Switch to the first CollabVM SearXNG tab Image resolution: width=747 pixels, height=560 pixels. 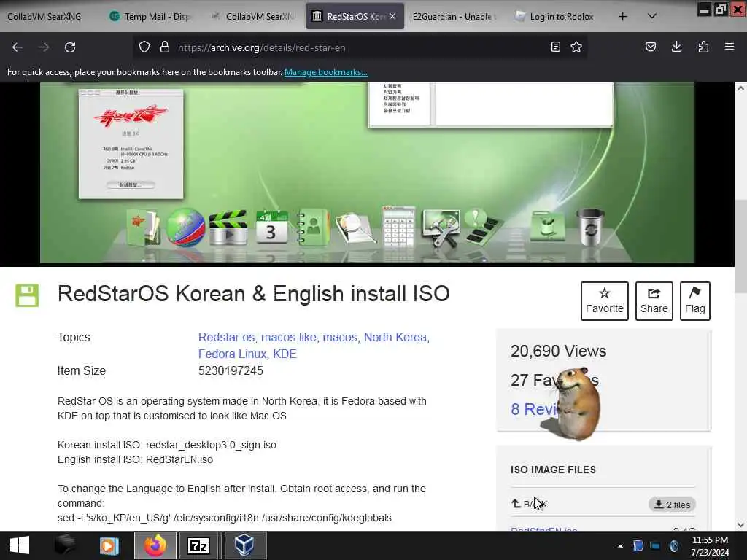pyautogui.click(x=44, y=17)
